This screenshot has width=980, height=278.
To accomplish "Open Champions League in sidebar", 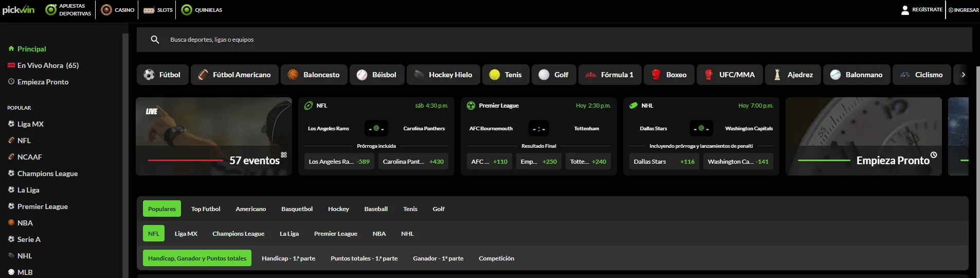I will coord(47,173).
